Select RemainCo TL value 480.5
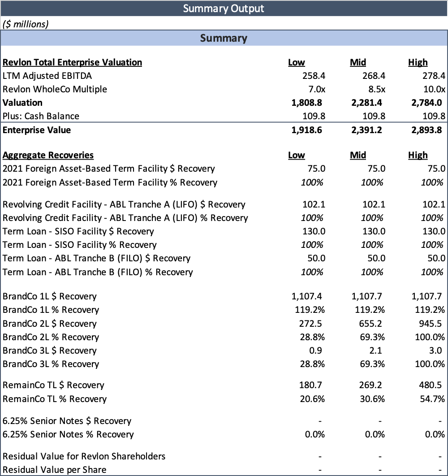 [x=430, y=385]
